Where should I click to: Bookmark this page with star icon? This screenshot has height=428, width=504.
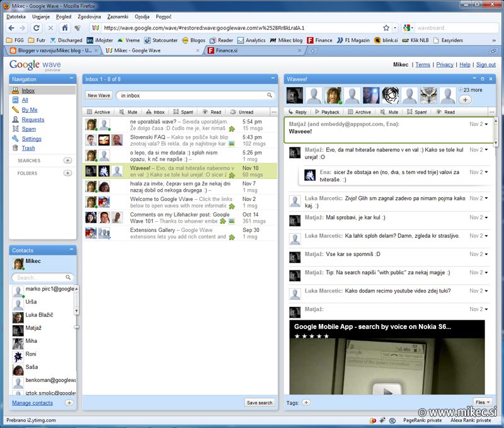(386, 28)
